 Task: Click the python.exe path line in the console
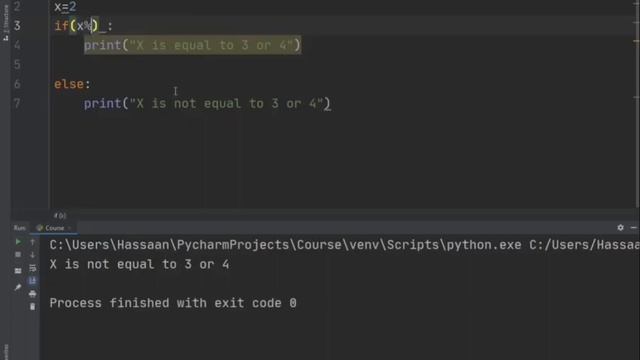[x=344, y=245]
